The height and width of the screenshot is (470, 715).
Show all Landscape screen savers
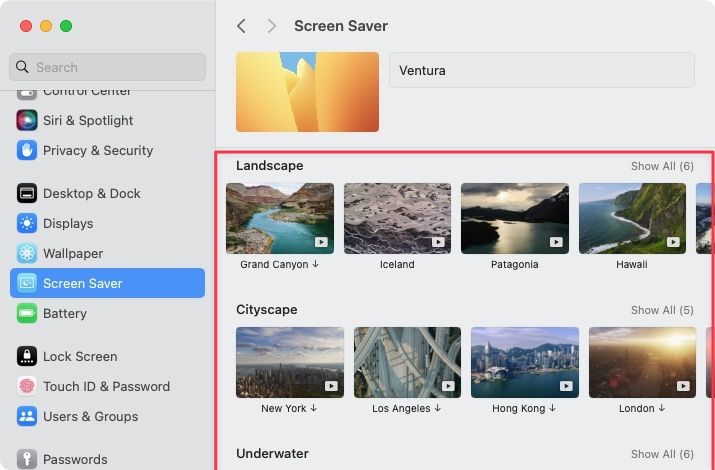tap(661, 166)
